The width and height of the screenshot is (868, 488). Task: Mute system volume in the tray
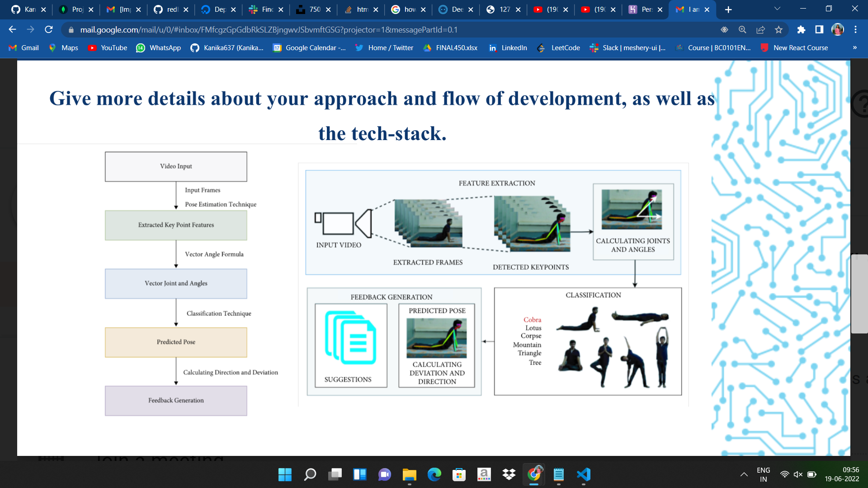coord(797,474)
